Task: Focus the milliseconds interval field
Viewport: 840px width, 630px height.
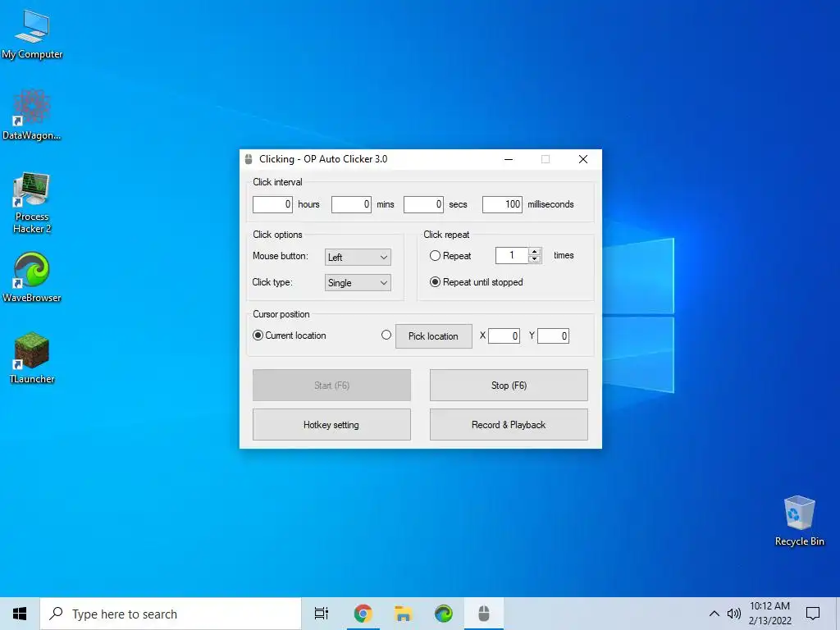Action: [502, 204]
